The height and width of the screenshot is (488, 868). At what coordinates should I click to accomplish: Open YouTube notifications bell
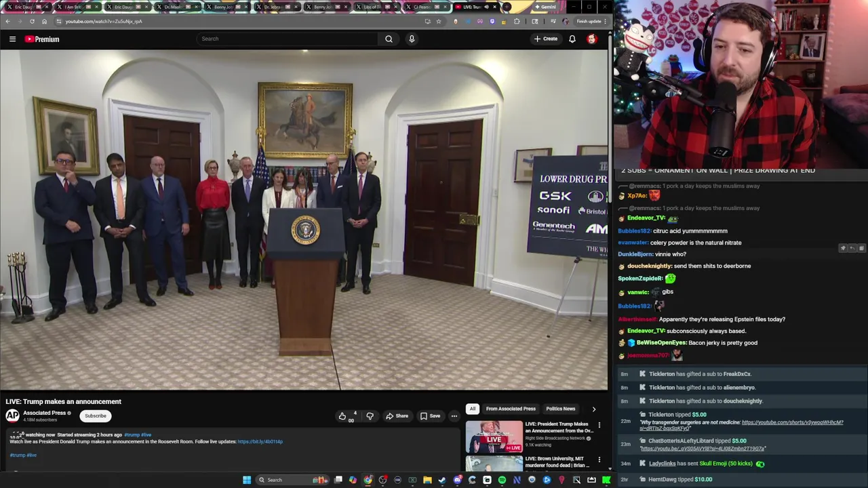(x=572, y=39)
